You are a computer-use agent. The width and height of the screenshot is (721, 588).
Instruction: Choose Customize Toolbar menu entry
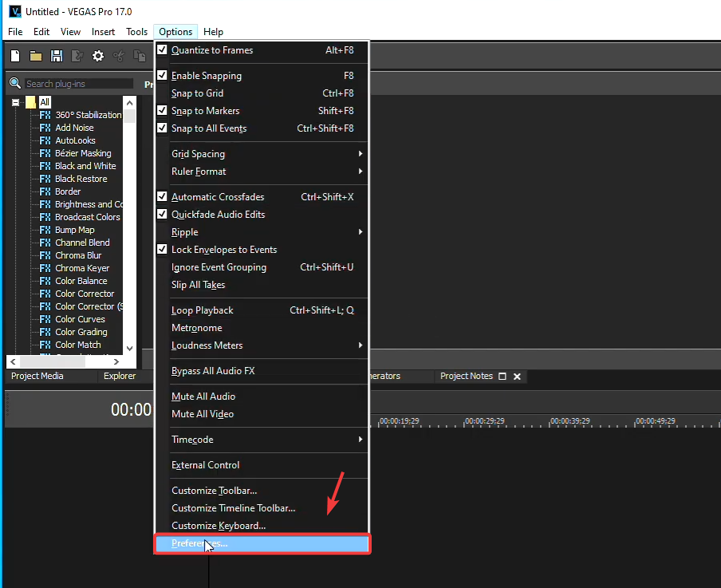pos(262,491)
